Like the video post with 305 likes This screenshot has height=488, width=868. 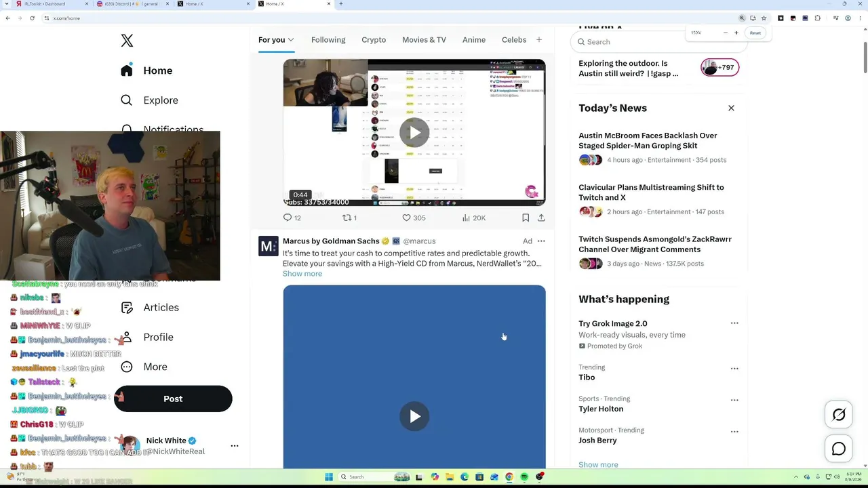pos(414,218)
